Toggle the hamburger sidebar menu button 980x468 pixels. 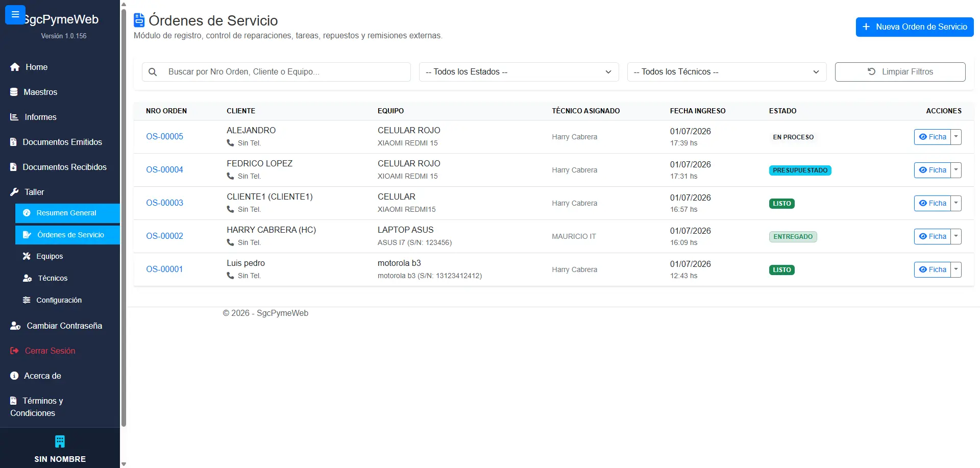[15, 15]
